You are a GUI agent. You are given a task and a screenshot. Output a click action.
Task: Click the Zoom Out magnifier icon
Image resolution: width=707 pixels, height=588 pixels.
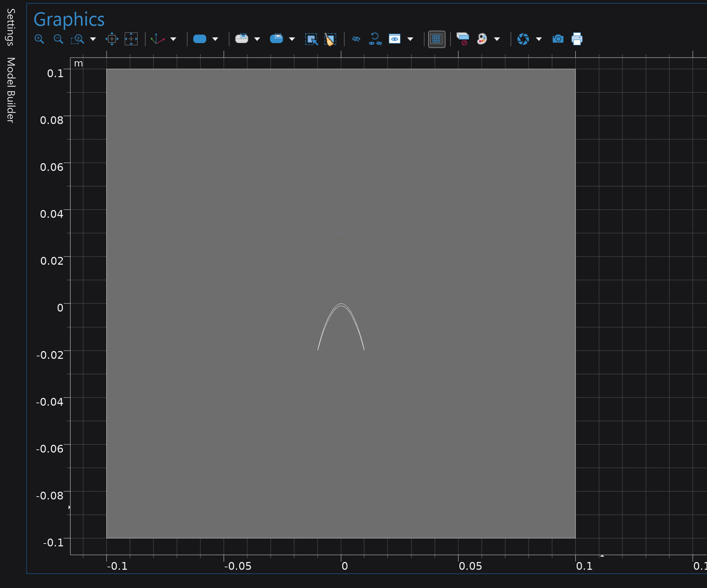point(58,39)
